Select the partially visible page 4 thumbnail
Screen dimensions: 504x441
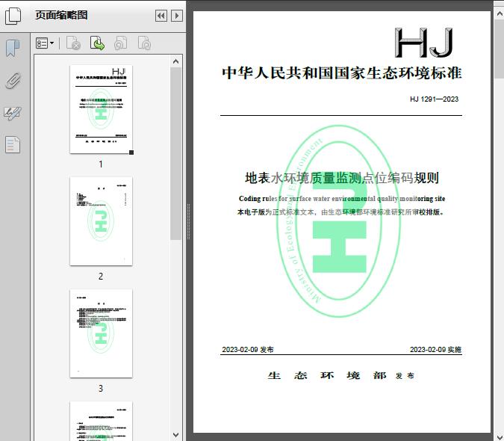pos(101,421)
